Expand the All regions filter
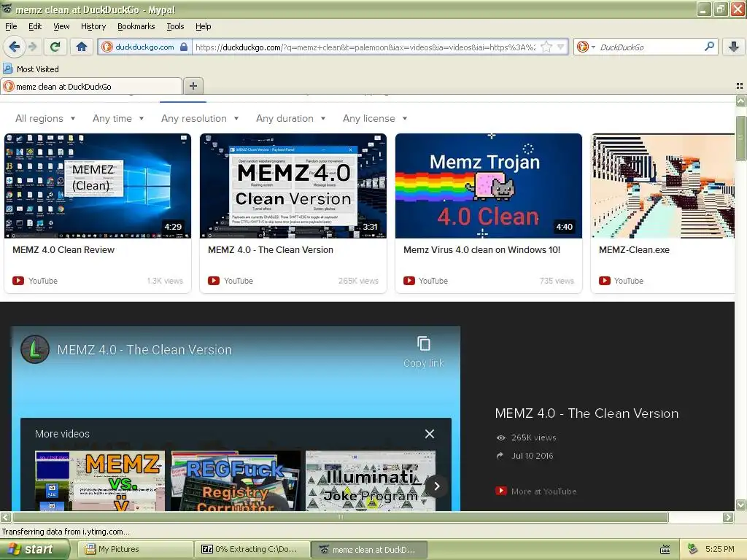 [x=45, y=119]
